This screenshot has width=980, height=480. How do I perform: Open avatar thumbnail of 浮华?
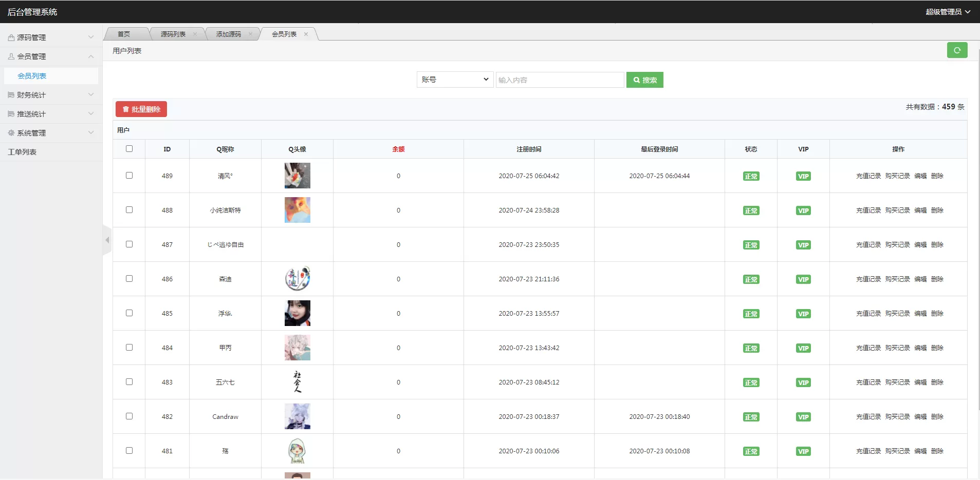coord(298,313)
